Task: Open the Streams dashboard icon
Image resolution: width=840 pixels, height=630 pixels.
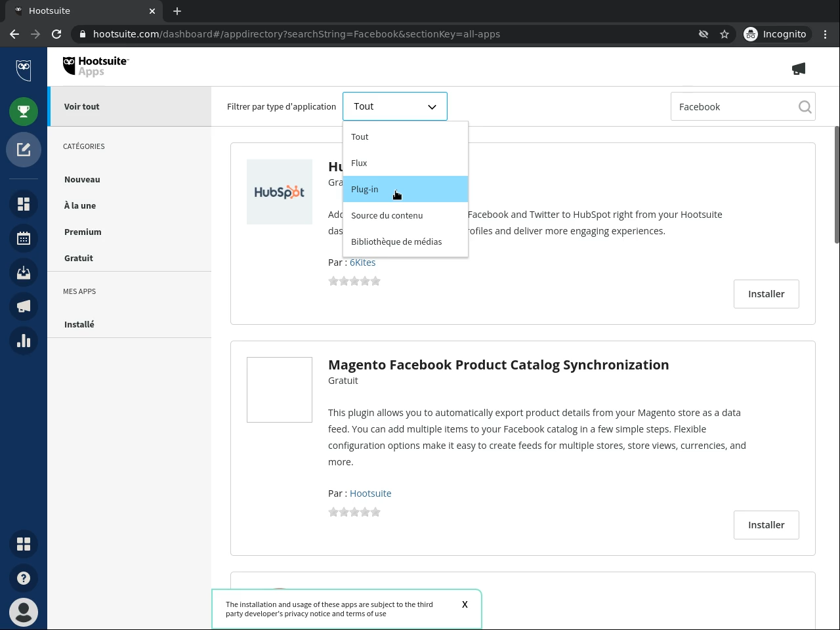Action: (x=24, y=204)
